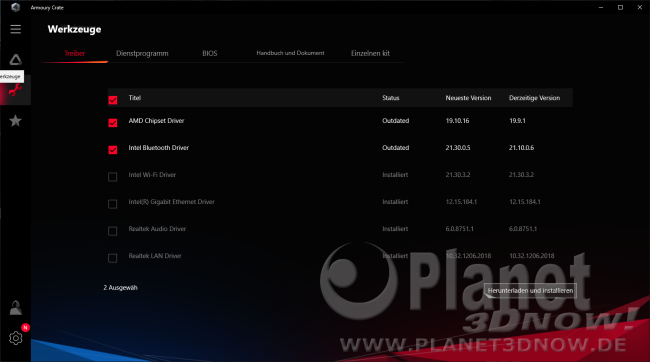
Task: Click Outdated status of Intel Bluetooth Driver
Action: [395, 148]
